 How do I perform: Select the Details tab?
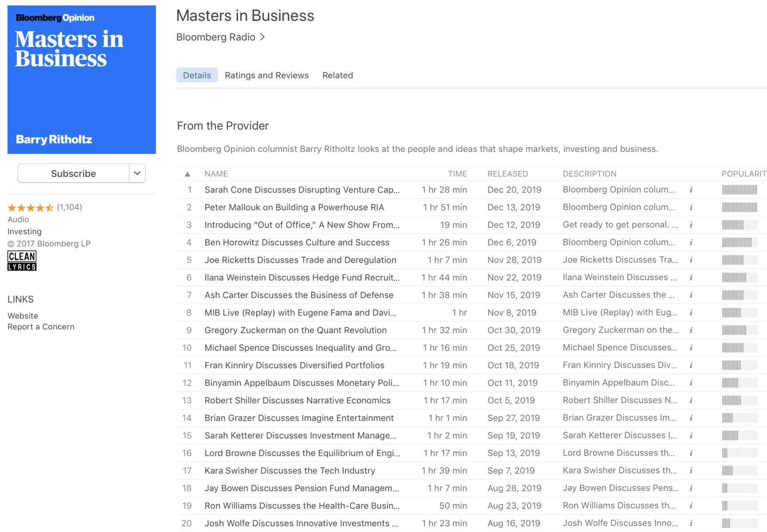[197, 75]
